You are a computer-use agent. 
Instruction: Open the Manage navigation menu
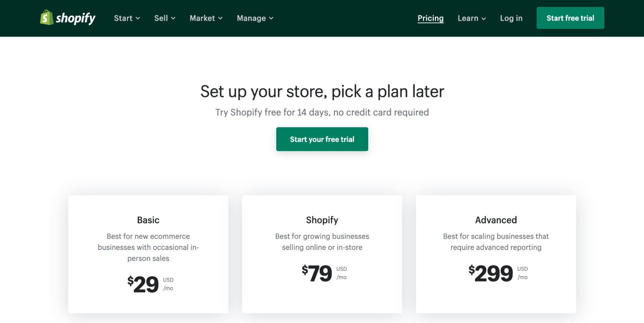(251, 18)
